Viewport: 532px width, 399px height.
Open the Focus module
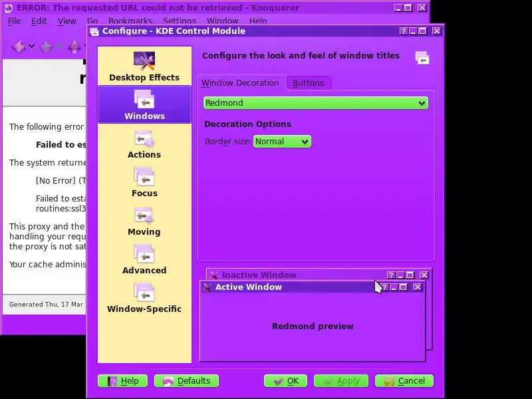[x=144, y=182]
